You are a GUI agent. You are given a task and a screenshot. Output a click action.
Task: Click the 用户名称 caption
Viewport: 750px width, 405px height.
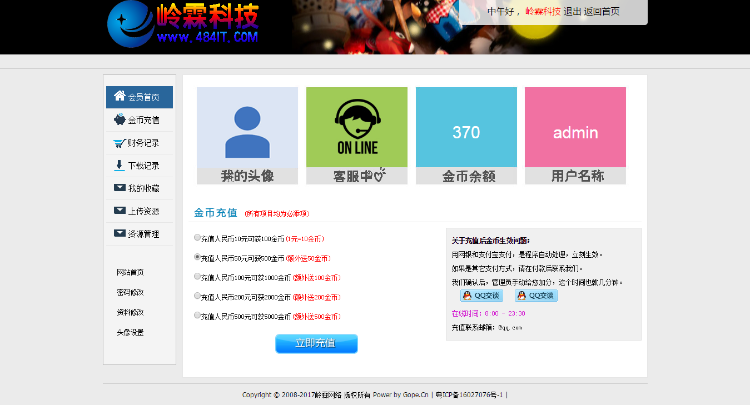(x=577, y=176)
